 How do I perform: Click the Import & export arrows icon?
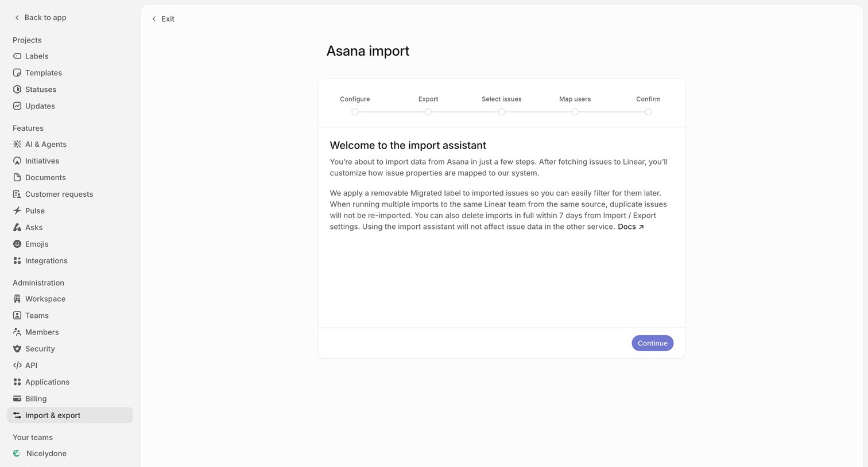[17, 415]
